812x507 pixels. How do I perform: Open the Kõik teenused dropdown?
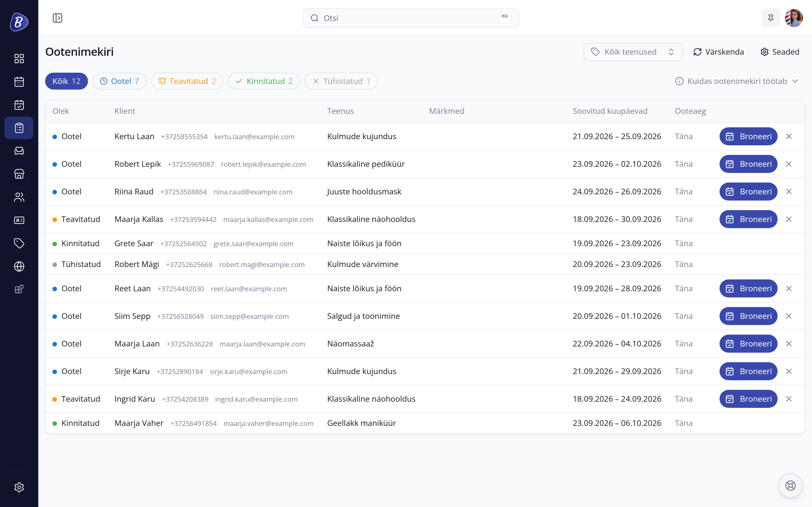(x=633, y=52)
